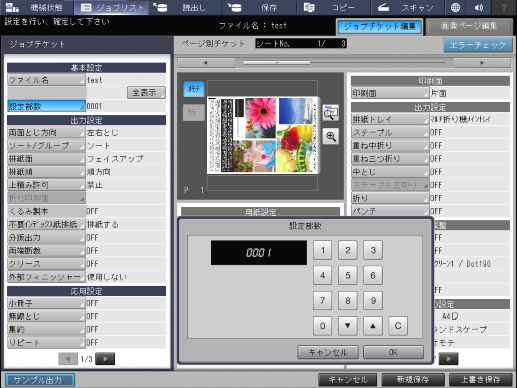The width and height of the screenshot is (517, 388).
Task: Go to previous page of job ticket list
Action: coord(68,359)
